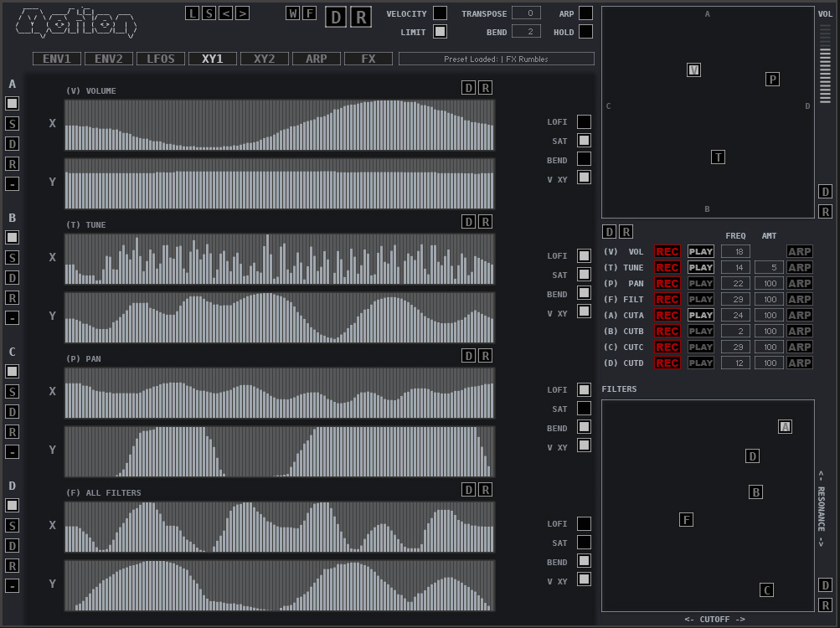Switch to the ENV1 tab

[57, 59]
